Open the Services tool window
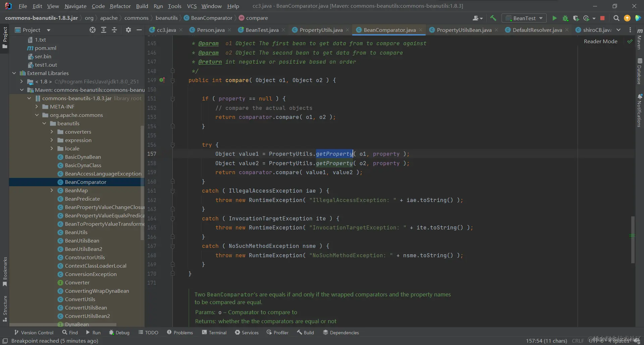644x345 pixels. [x=247, y=333]
